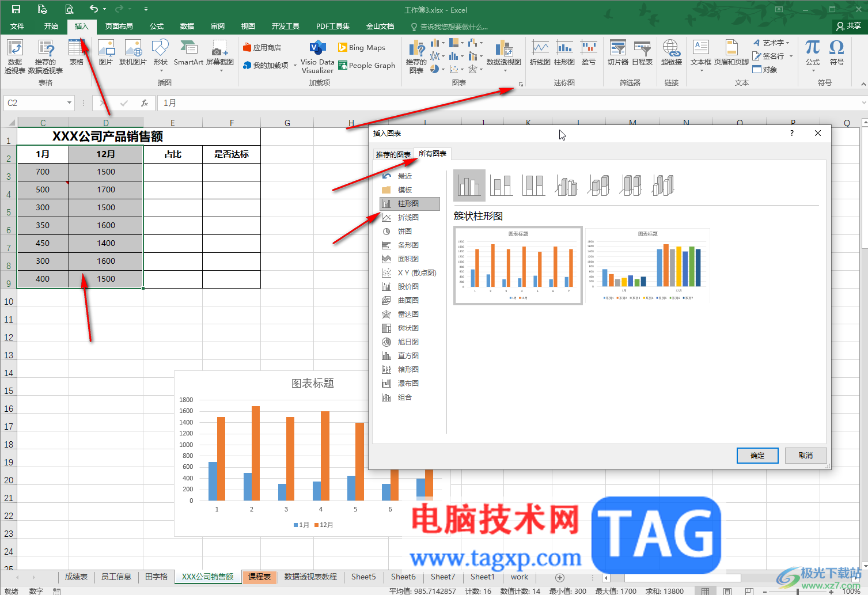Click the Timeline filter icon
868x595 pixels.
642,52
